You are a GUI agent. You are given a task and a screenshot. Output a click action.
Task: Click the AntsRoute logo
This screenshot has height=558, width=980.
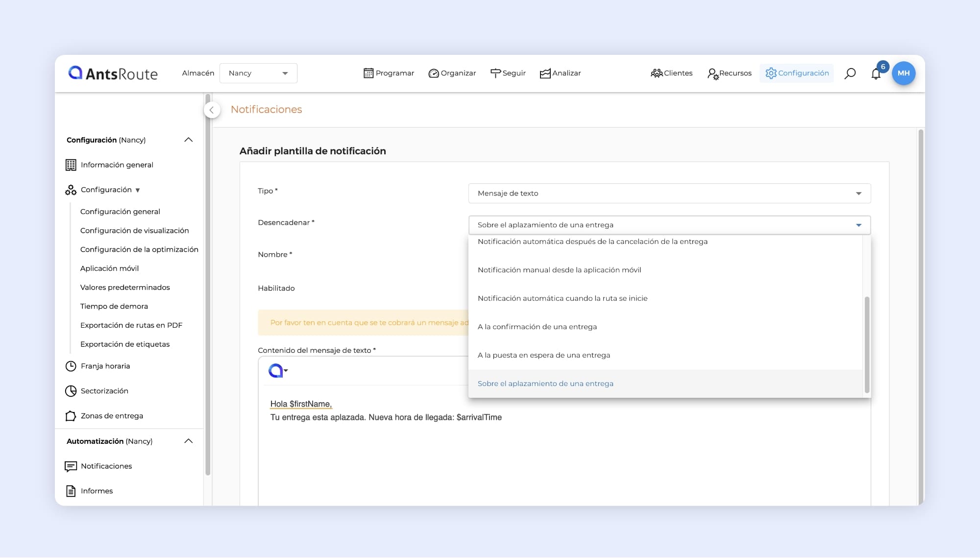[113, 73]
